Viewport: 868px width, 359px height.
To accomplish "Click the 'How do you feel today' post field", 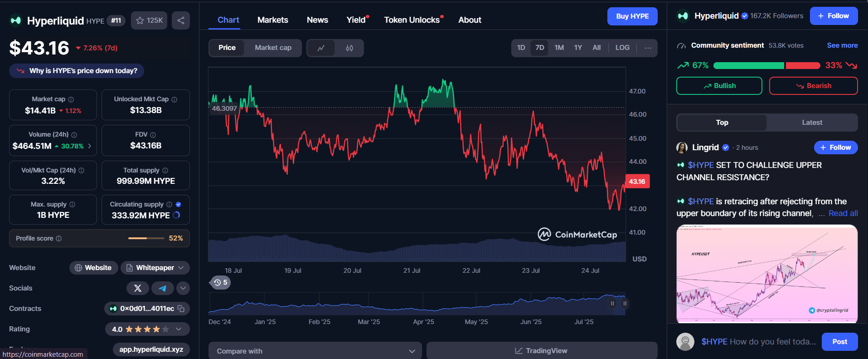I will click(758, 342).
